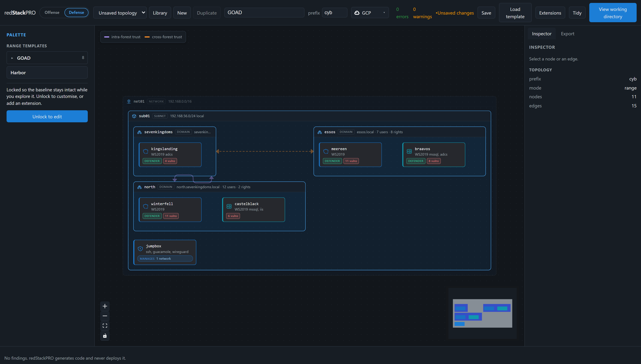This screenshot has height=364, width=641.
Task: Click the jumpbox shield icon
Action: (x=140, y=249)
